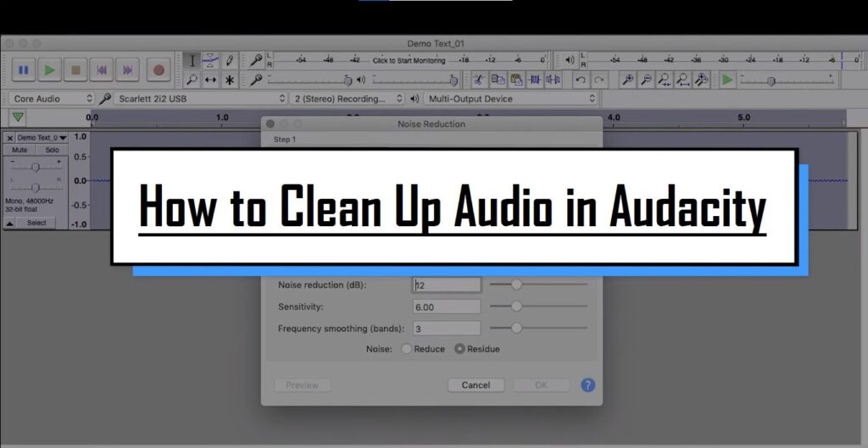Click the Cut scissors icon
Image resolution: width=868 pixels, height=448 pixels.
pos(479,80)
